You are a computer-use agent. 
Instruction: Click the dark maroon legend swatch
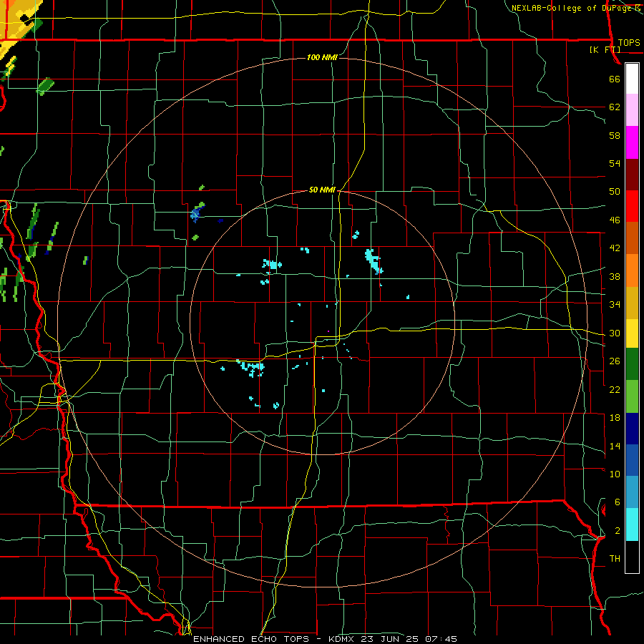[x=632, y=175]
